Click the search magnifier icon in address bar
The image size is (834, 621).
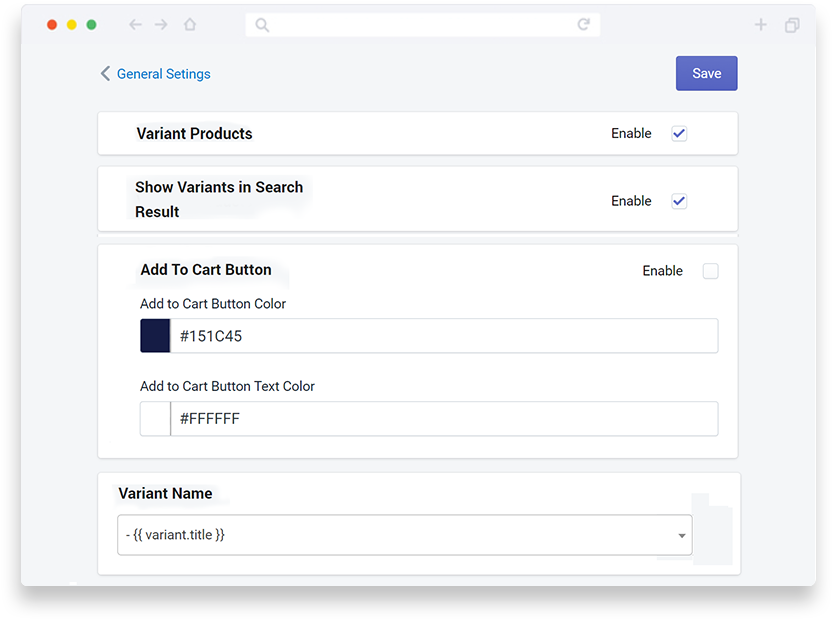point(262,25)
